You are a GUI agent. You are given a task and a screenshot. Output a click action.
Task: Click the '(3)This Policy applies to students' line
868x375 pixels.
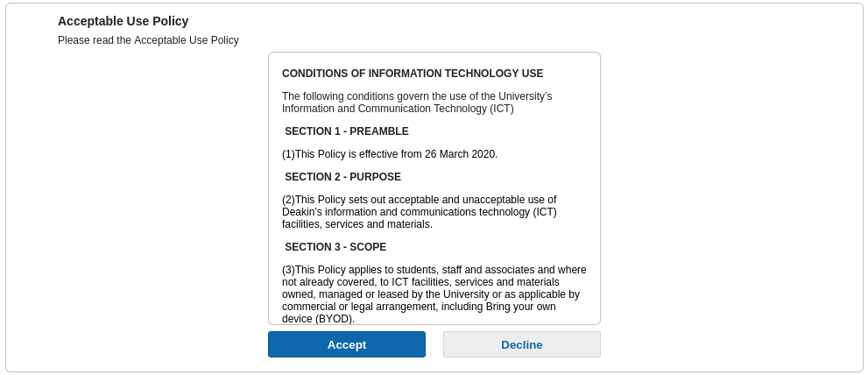tap(434, 270)
